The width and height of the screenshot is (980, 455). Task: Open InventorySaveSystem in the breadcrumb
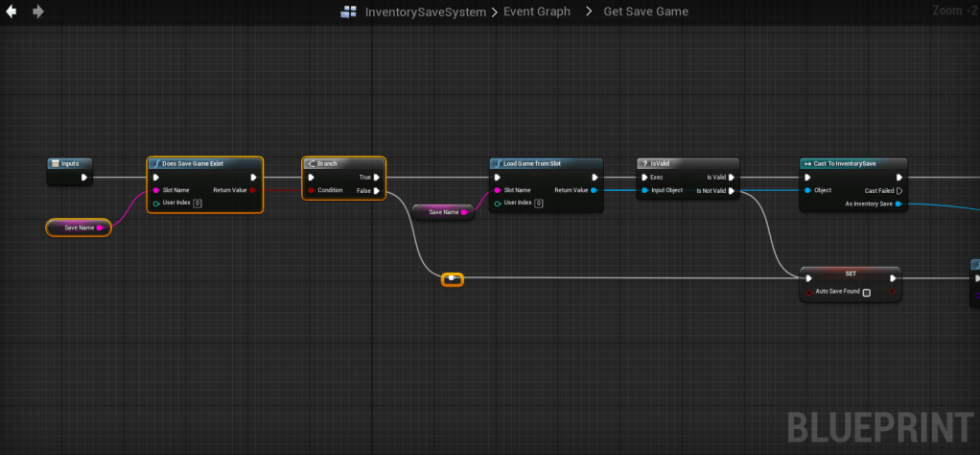pos(426,12)
